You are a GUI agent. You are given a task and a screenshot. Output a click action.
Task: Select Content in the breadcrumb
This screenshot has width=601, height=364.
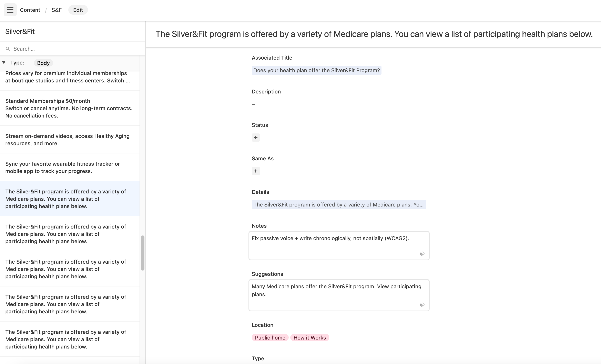coord(30,10)
